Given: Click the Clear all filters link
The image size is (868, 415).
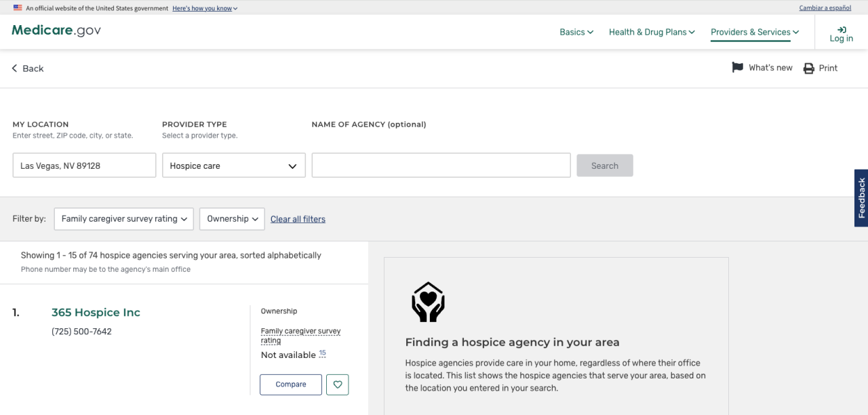Looking at the screenshot, I should 298,219.
